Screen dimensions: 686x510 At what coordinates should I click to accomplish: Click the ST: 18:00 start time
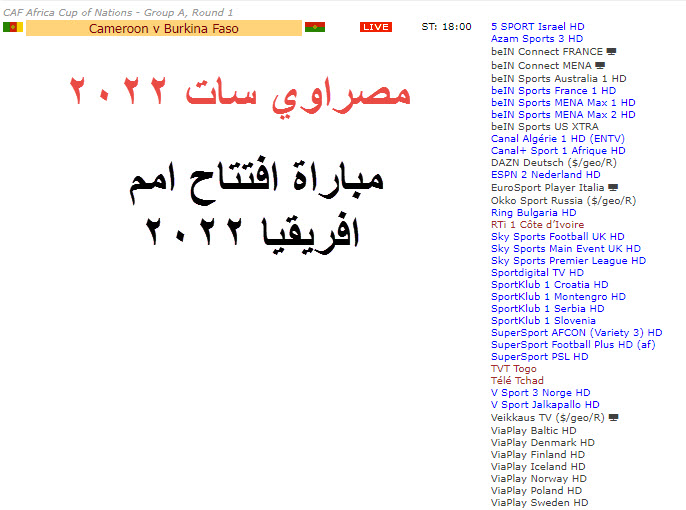447,27
